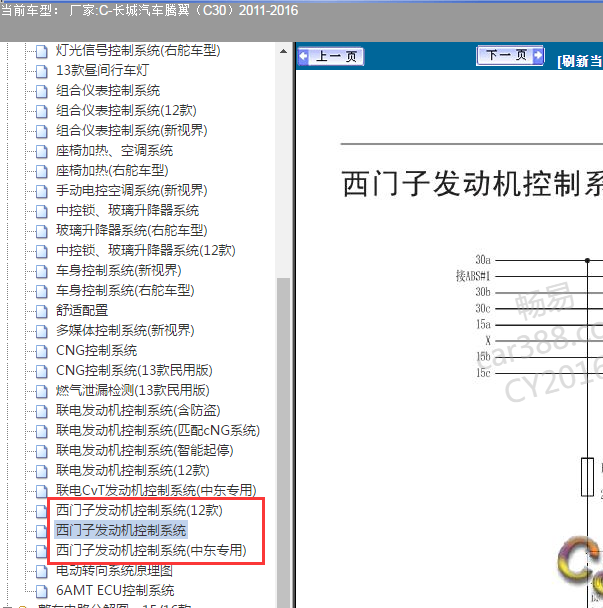603x608 pixels.
Task: Open 联电发动机控制系统(匹配cNG系统) entry
Action: 158,430
